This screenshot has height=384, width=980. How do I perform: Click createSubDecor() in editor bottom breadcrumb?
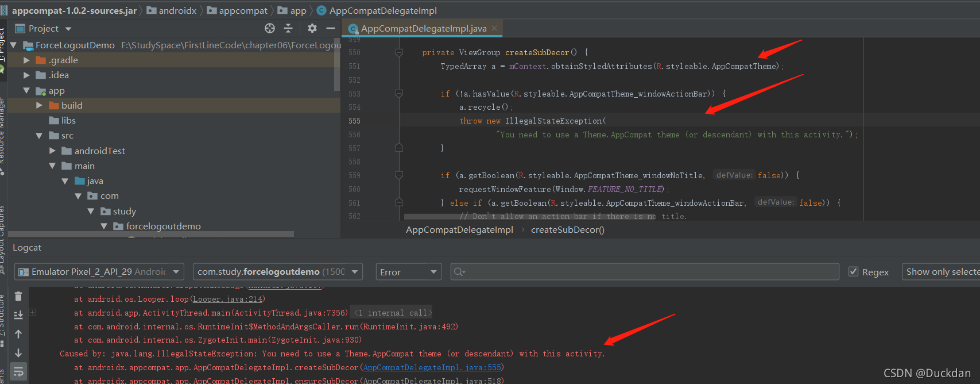click(568, 230)
